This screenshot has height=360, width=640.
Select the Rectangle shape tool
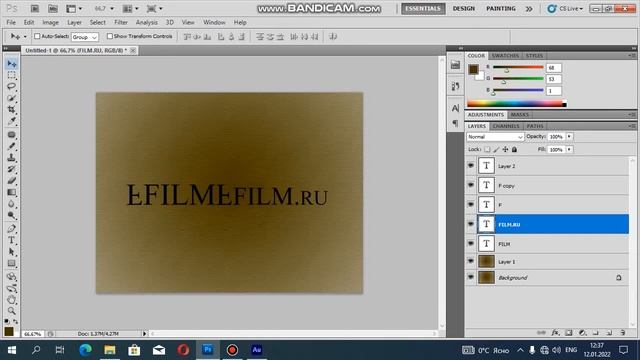point(11,263)
